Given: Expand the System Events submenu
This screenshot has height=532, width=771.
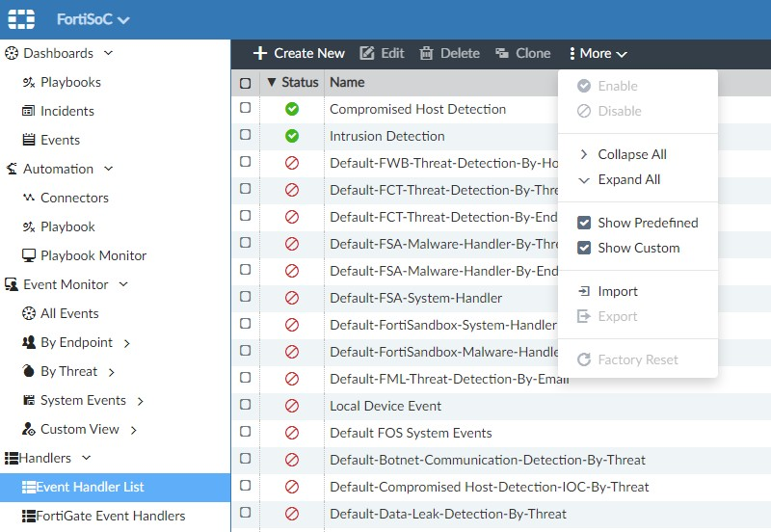Looking at the screenshot, I should pyautogui.click(x=141, y=401).
